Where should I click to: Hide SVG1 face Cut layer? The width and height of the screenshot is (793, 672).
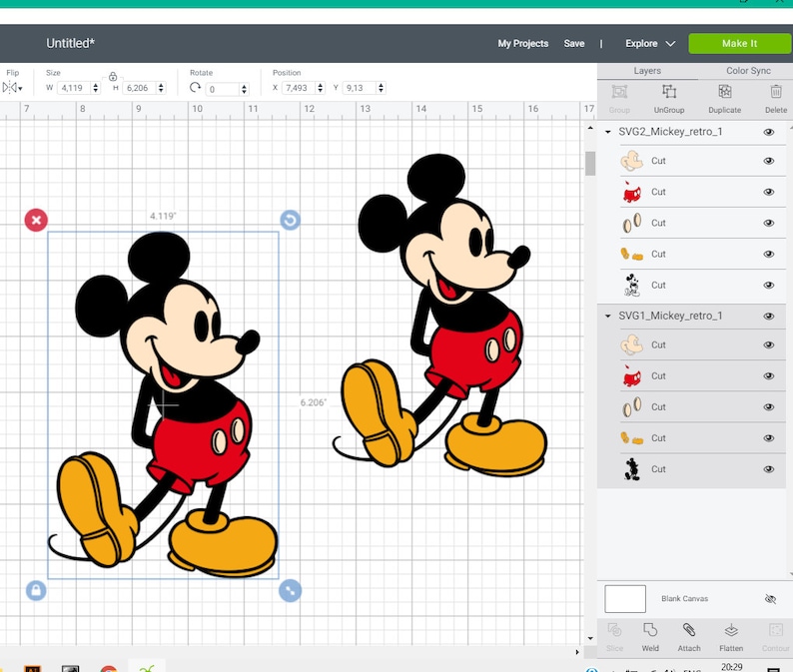coord(769,344)
